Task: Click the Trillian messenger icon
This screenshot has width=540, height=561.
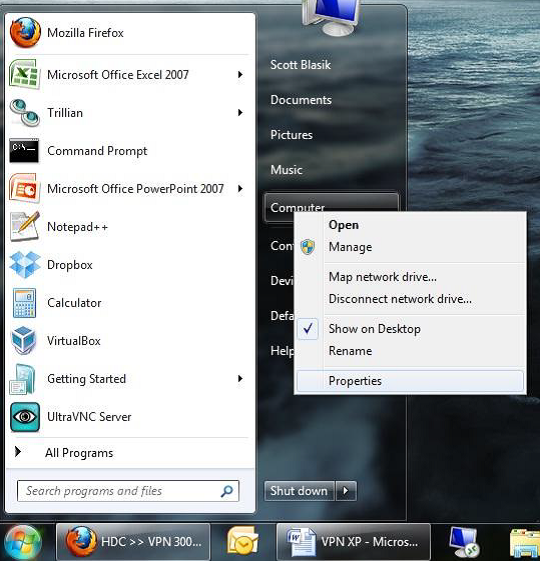Action: (24, 112)
